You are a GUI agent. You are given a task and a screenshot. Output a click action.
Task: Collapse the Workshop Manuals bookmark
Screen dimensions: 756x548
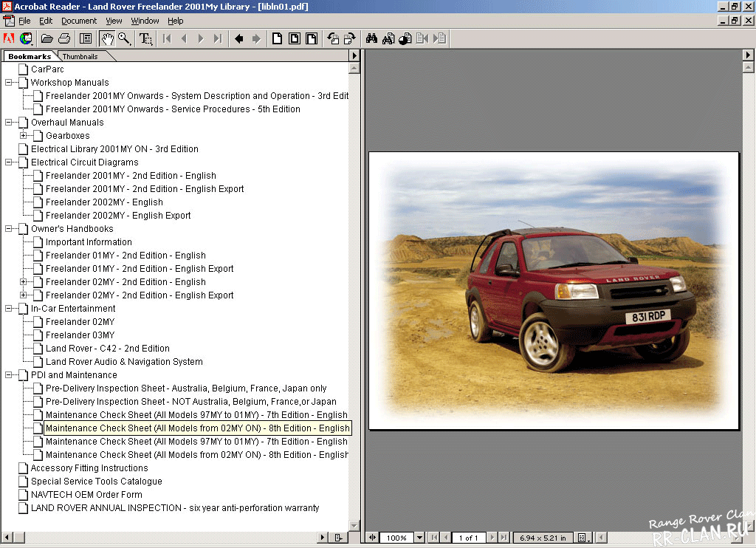coord(9,83)
